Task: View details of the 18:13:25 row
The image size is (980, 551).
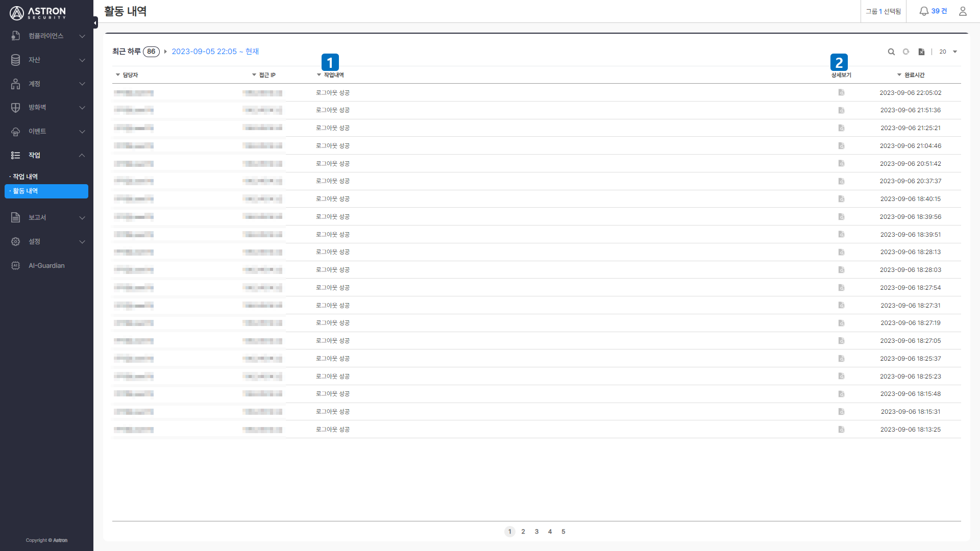Action: 841,430
